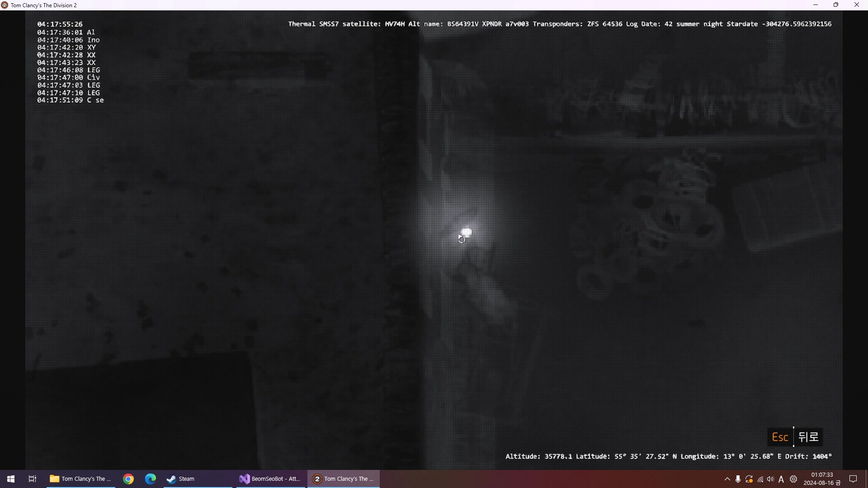Open the Windows Update tray icon

(749, 479)
